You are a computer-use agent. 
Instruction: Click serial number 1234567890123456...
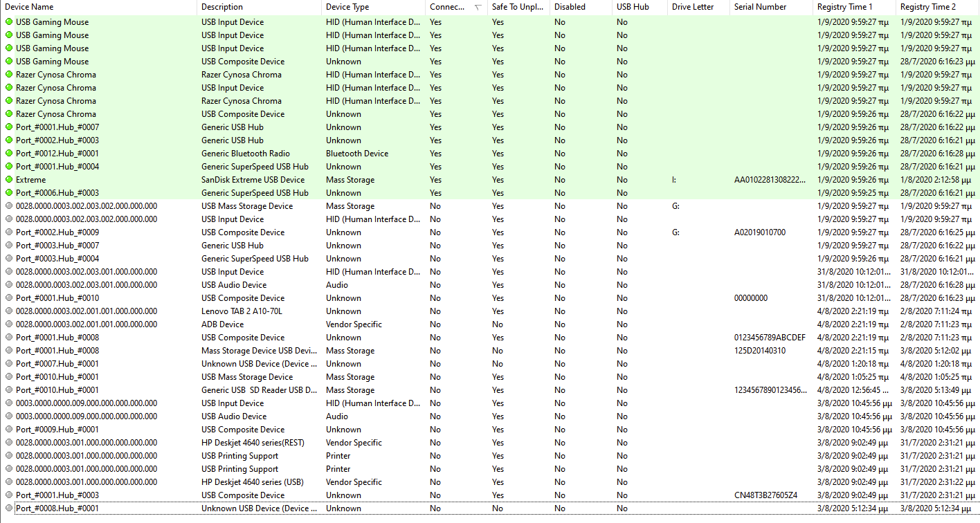(x=770, y=390)
